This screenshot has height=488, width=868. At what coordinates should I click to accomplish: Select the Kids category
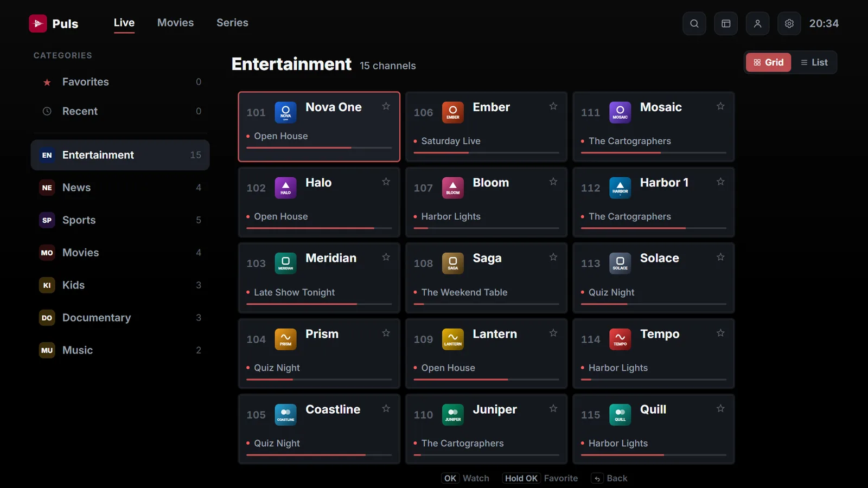[120, 285]
